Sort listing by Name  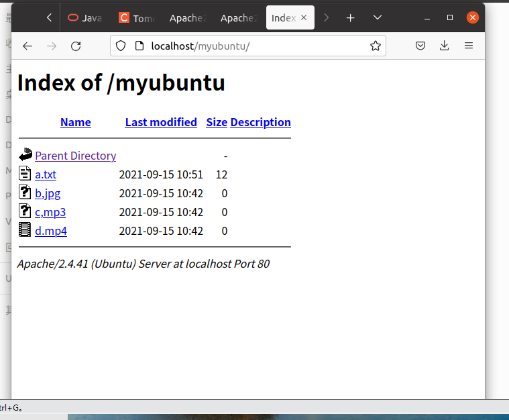pos(76,123)
